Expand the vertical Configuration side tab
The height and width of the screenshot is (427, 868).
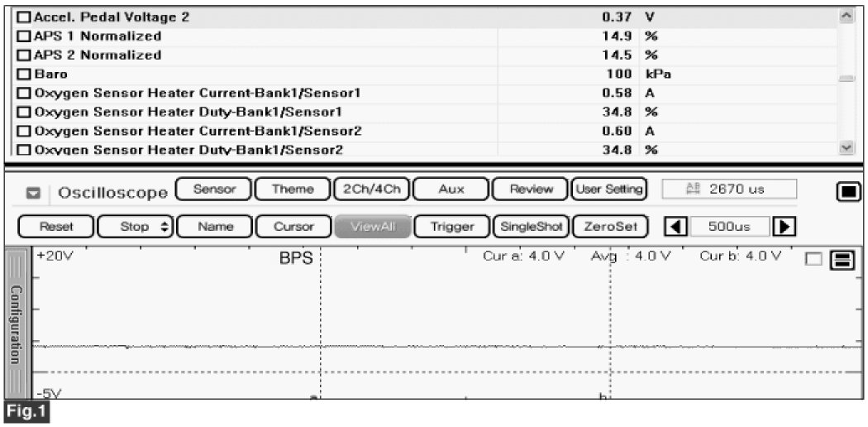pyautogui.click(x=17, y=324)
